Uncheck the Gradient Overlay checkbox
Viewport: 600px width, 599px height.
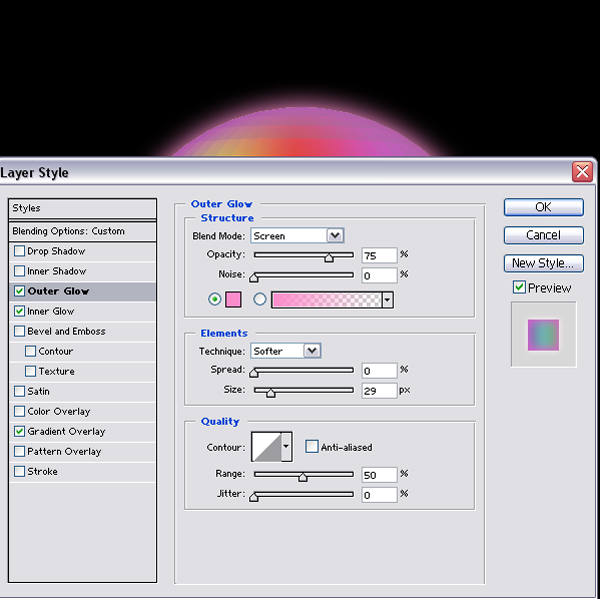pos(19,431)
